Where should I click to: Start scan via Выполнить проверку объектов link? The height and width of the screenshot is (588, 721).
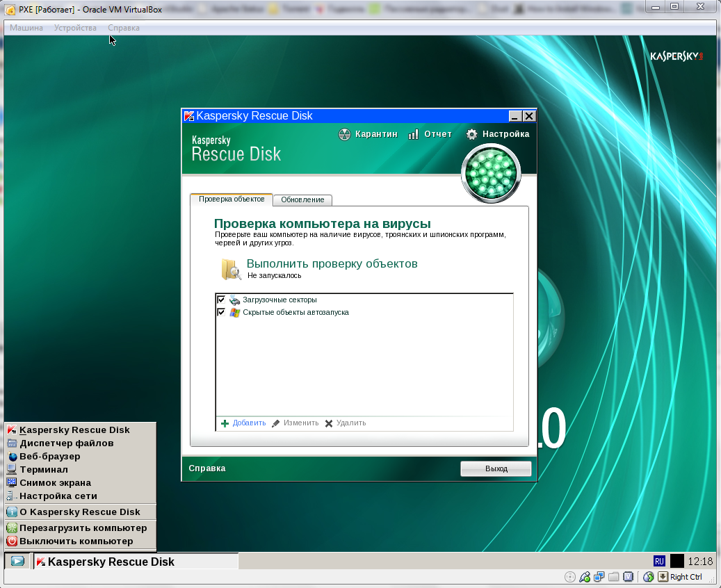tap(332, 264)
